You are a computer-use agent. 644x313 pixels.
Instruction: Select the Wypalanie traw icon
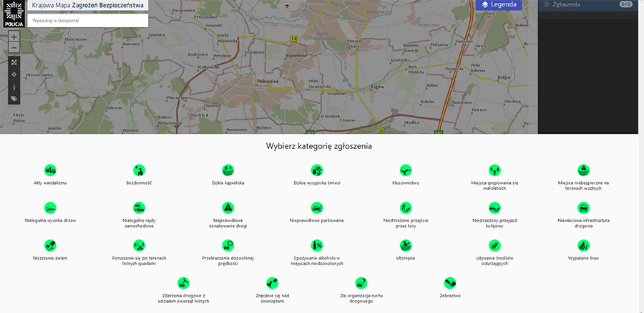point(583,245)
